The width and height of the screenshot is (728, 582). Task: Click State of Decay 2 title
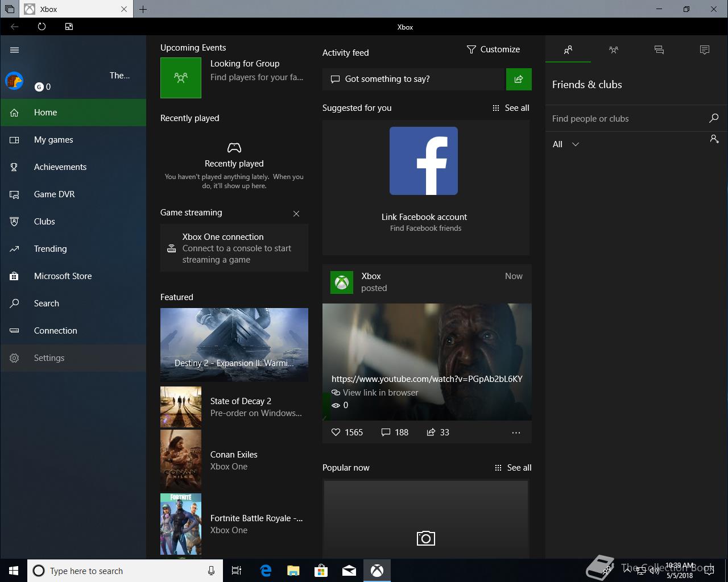click(x=241, y=401)
